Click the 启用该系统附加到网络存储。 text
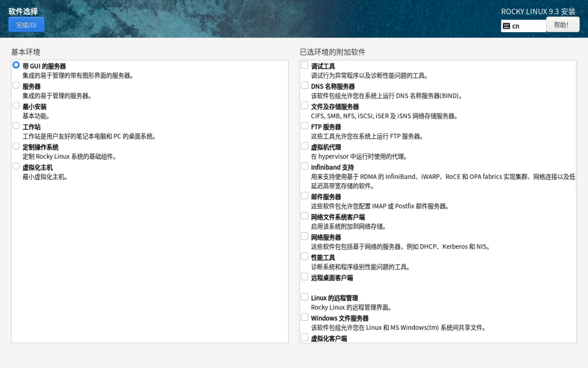The height and width of the screenshot is (368, 588). pyautogui.click(x=349, y=226)
